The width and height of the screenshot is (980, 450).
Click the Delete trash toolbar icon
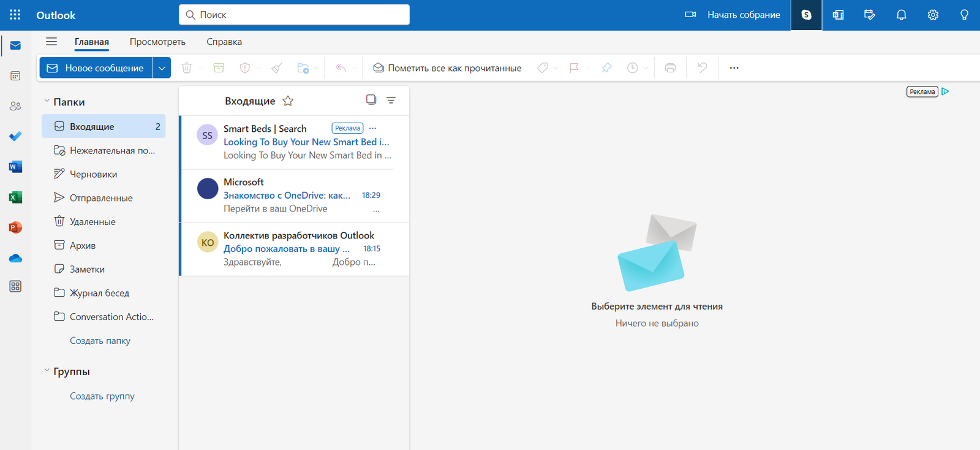[x=187, y=68]
